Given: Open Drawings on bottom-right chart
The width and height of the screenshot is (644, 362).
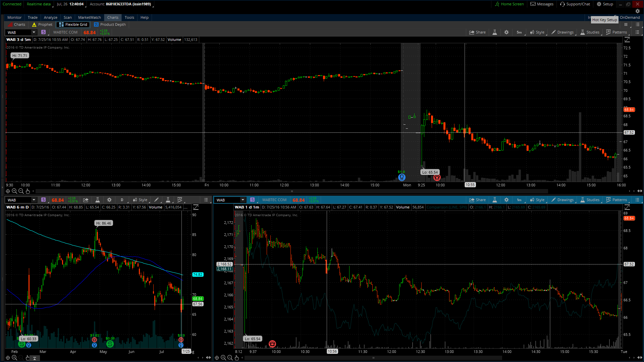Looking at the screenshot, I should pos(562,200).
